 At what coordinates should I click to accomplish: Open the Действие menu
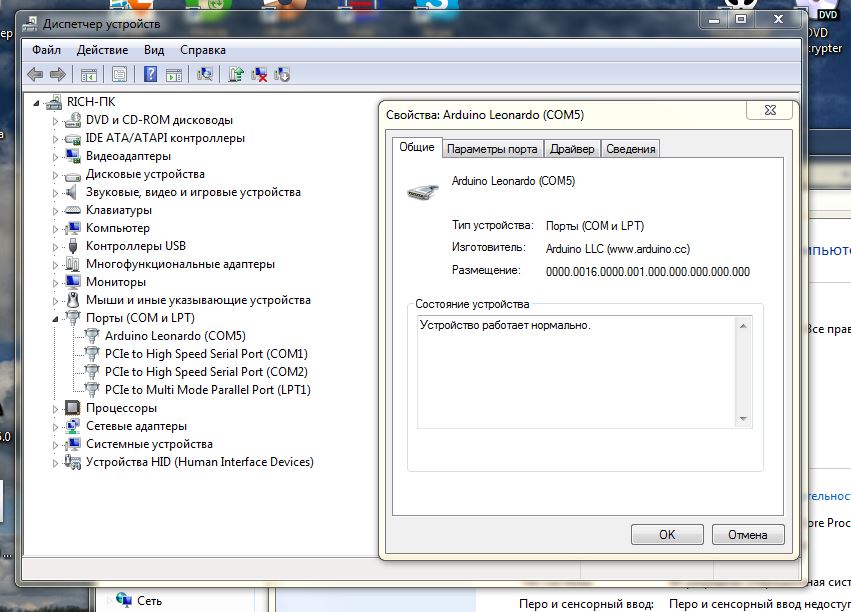tap(102, 50)
